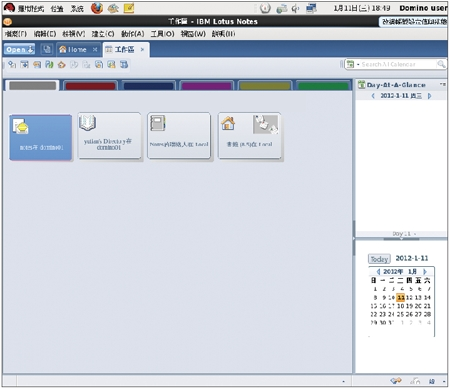Click the blue status icon at the far right
This screenshot has height=389, width=450.
432,381
